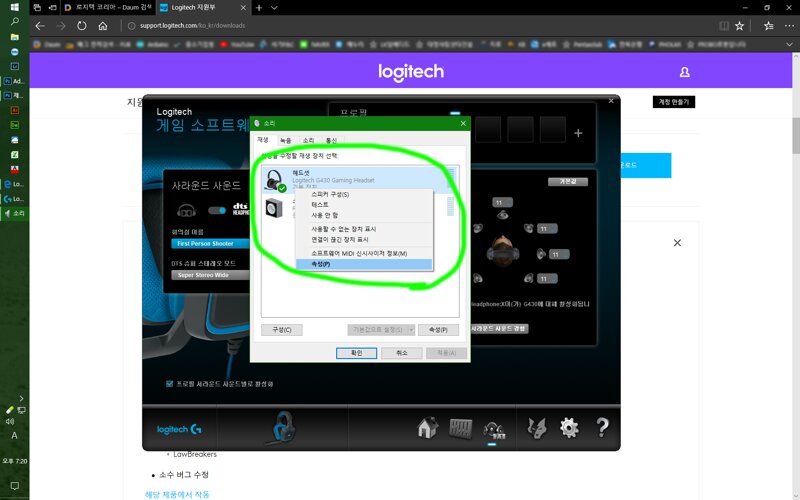Open Arx Control wolf icon in Logitech toolbar

(536, 428)
